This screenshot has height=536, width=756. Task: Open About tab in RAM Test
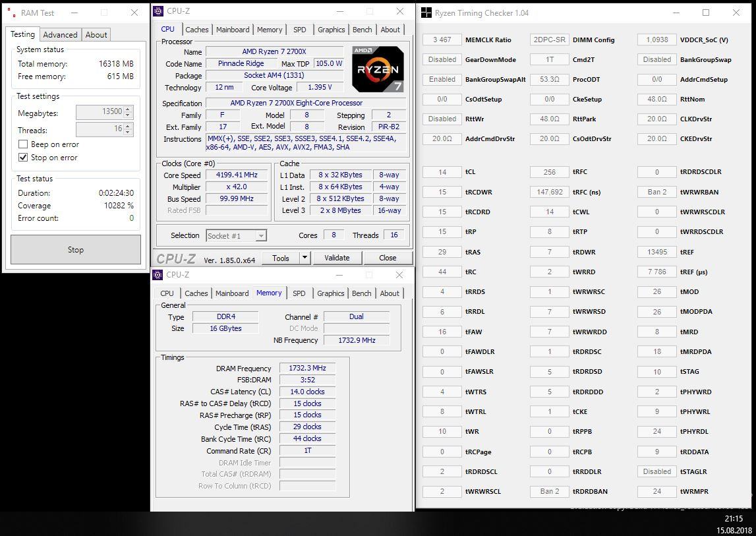(96, 35)
